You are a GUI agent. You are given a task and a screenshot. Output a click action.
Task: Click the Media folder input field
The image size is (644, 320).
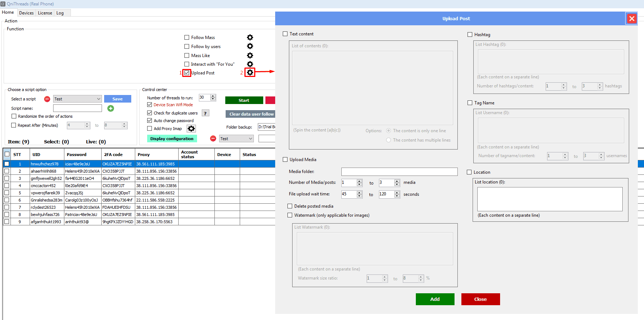pyautogui.click(x=399, y=172)
